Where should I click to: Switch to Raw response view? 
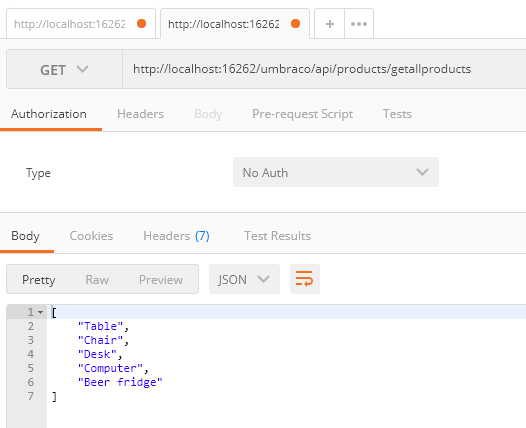coord(97,279)
